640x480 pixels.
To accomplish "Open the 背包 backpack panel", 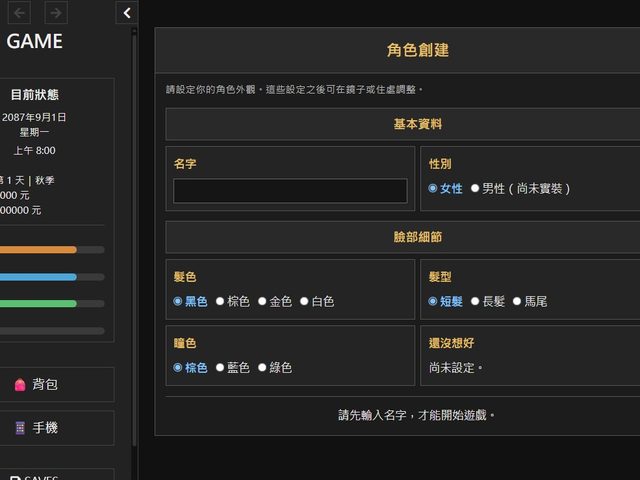I will pos(56,384).
